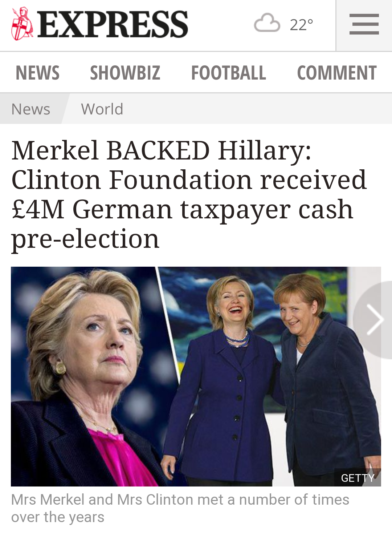Go to next gallery image arrow
The image size is (392, 533).
[x=374, y=320]
